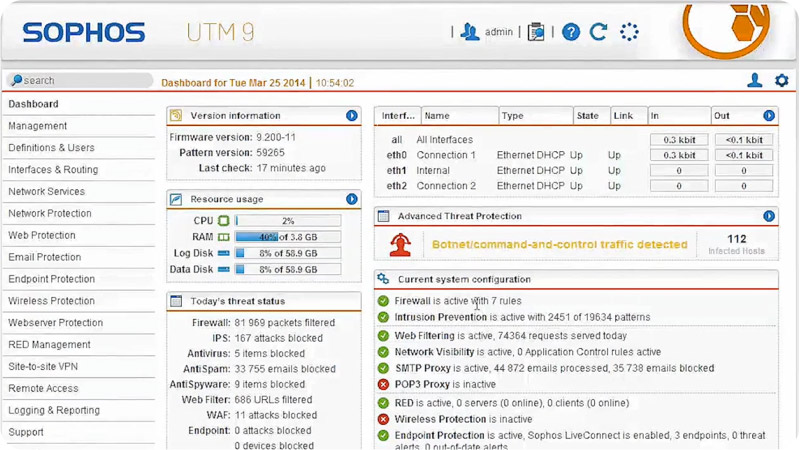Click the search magnifier icon
The image size is (800, 450).
[16, 80]
